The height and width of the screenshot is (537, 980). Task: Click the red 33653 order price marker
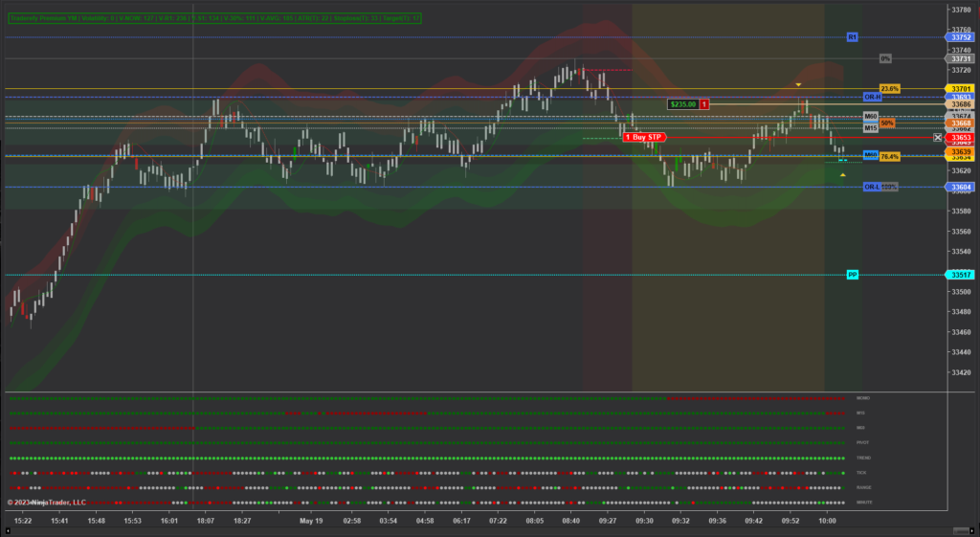click(x=961, y=138)
